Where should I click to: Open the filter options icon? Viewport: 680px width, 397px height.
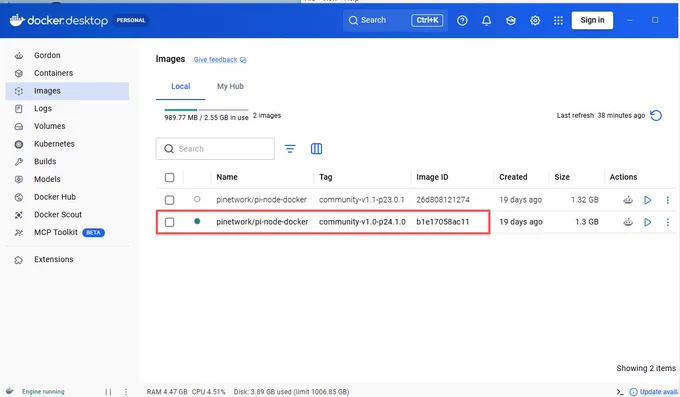pyautogui.click(x=290, y=149)
